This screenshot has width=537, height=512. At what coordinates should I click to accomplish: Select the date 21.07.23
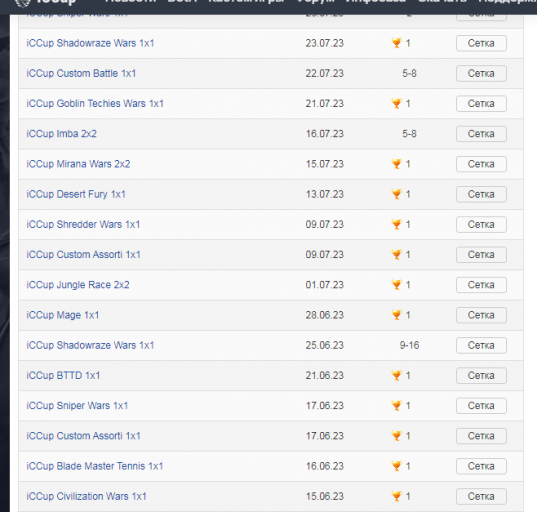point(325,103)
